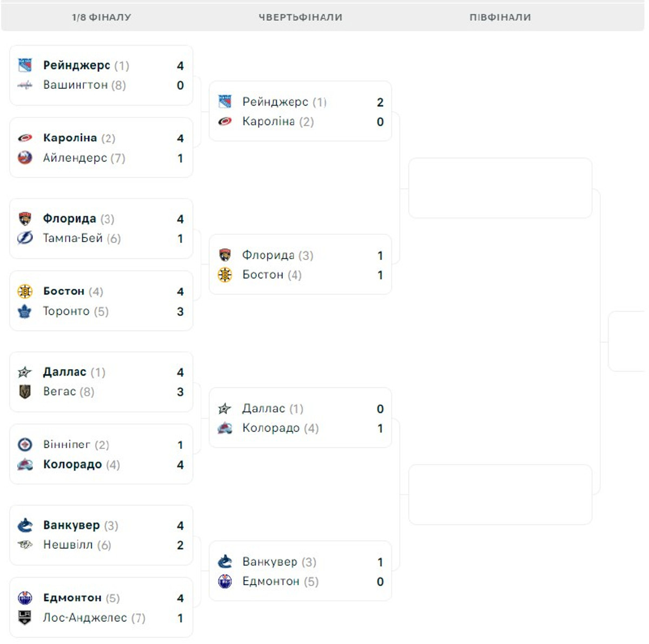
Task: Click the Vegas Golden Knights logo
Action: click(25, 391)
